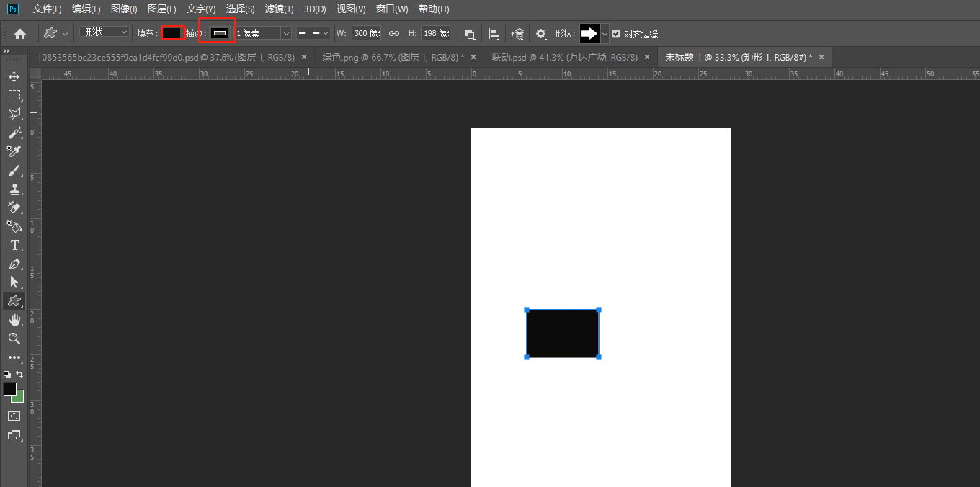Open the 图像(I) menu
This screenshot has width=980, height=487.
click(124, 9)
